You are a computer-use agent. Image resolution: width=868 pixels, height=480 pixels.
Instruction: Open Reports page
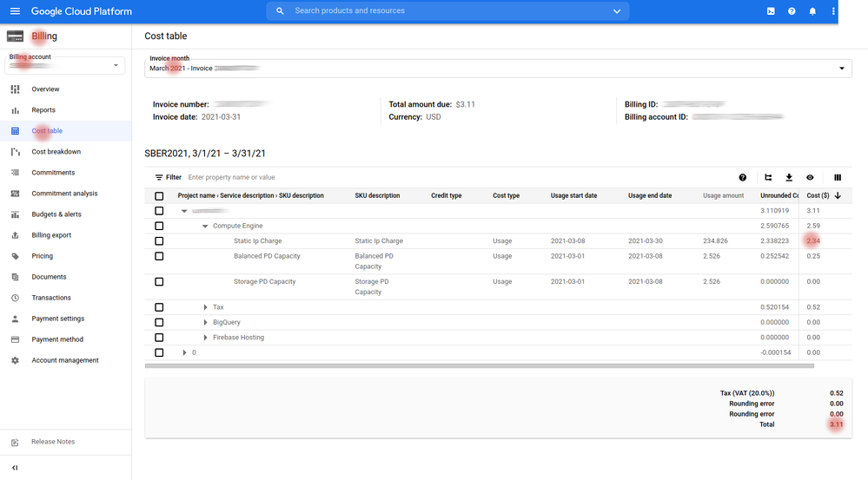point(43,110)
